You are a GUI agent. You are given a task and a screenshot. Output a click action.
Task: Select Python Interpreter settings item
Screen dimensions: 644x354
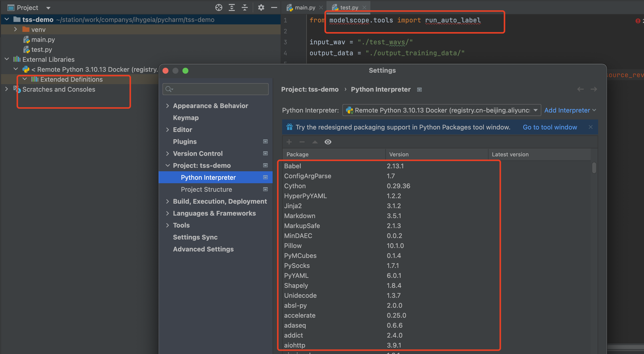click(x=216, y=177)
